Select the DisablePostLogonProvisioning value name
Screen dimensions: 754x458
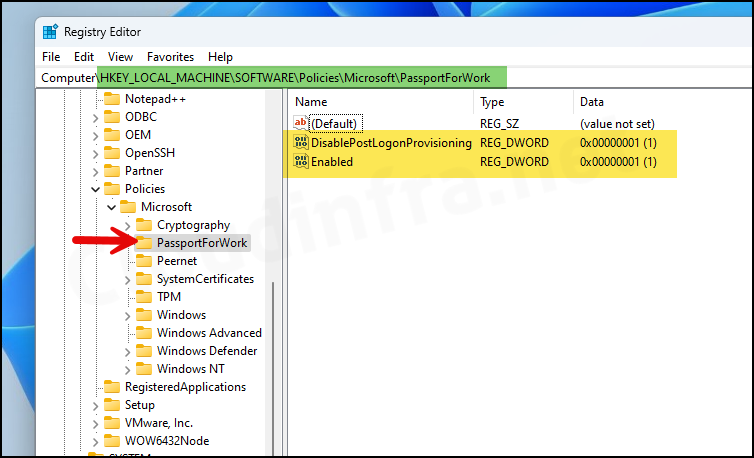391,143
